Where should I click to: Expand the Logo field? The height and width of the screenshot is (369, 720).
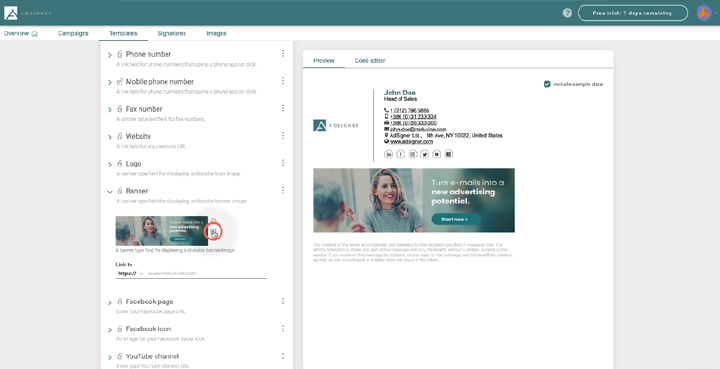110,165
